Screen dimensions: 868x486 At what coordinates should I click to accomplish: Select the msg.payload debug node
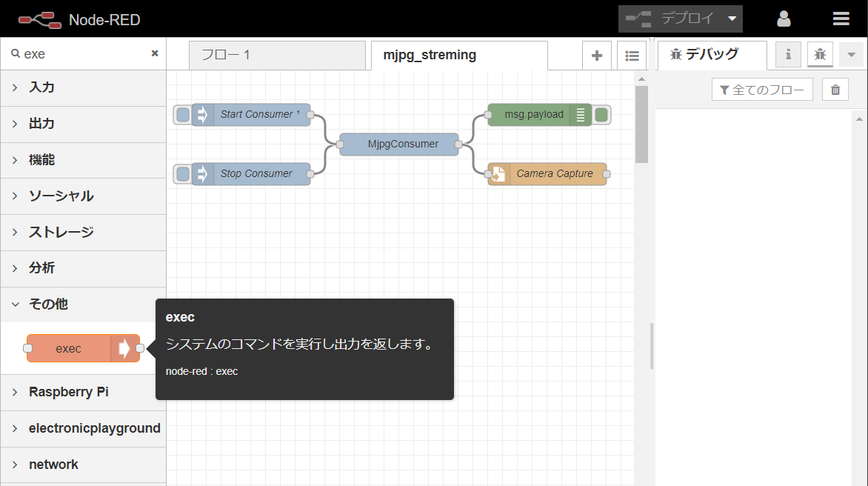[x=539, y=115]
